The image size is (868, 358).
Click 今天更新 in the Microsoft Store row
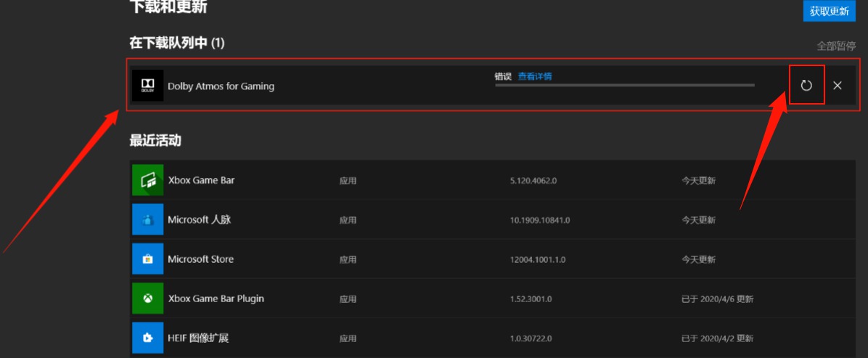click(x=699, y=259)
